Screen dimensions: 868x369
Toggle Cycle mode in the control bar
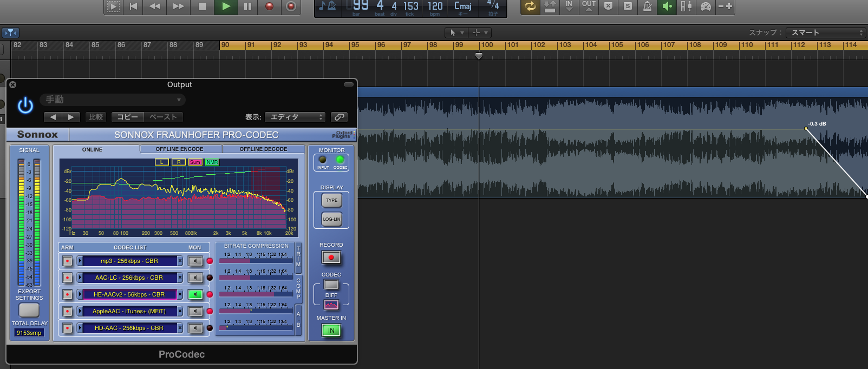[x=530, y=6]
